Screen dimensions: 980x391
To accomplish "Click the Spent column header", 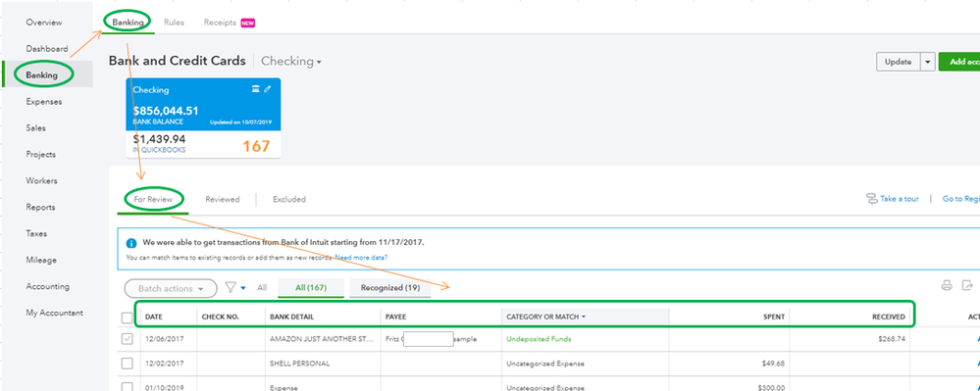I will point(774,317).
